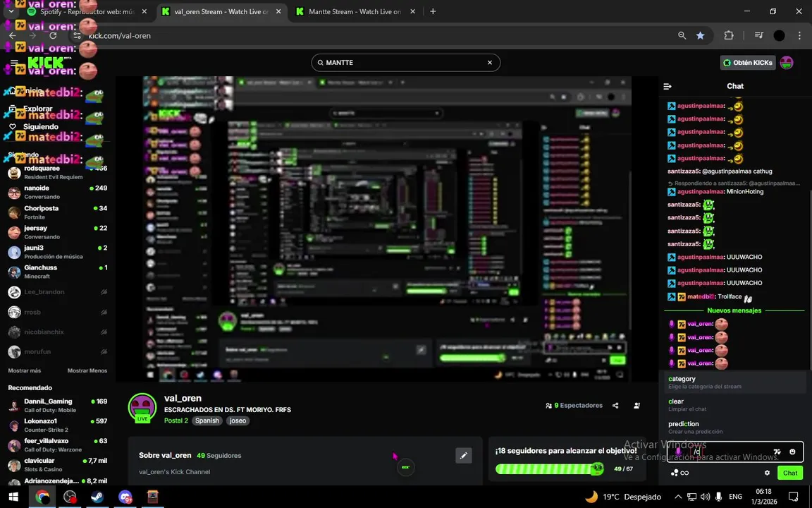Screen dimensions: 812x508
Task: Click the Spanish language tag
Action: (x=207, y=421)
